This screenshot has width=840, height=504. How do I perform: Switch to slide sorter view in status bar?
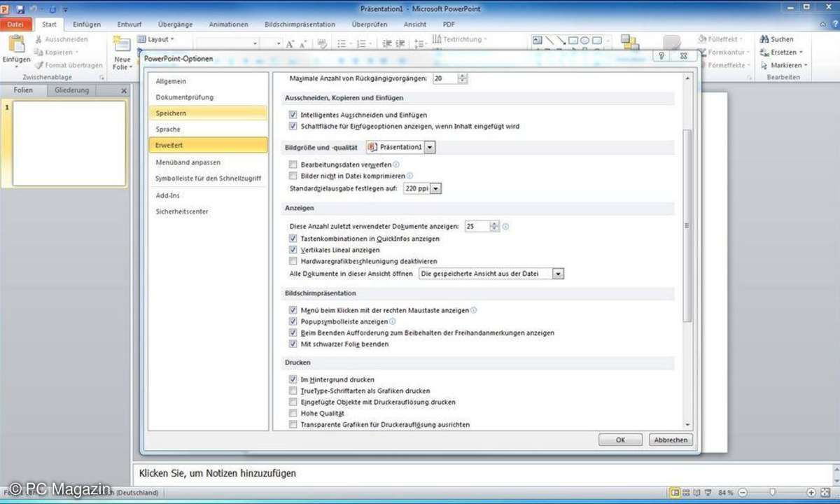pos(687,492)
